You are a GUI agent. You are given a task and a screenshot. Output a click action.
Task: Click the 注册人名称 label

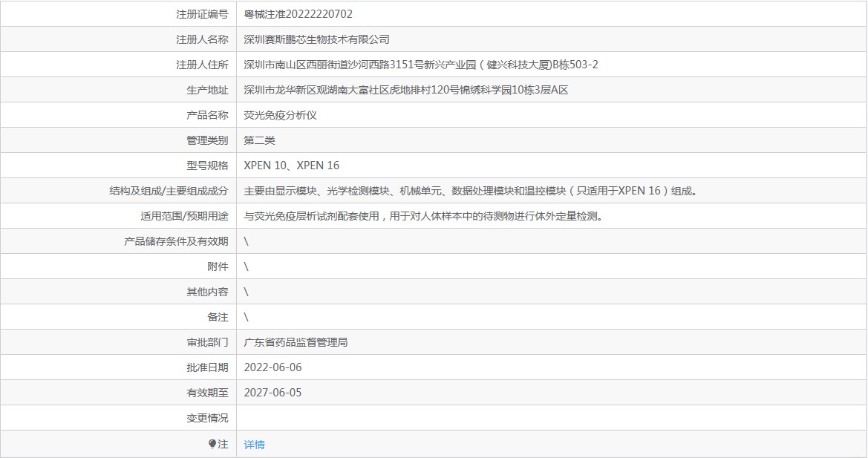[x=202, y=39]
